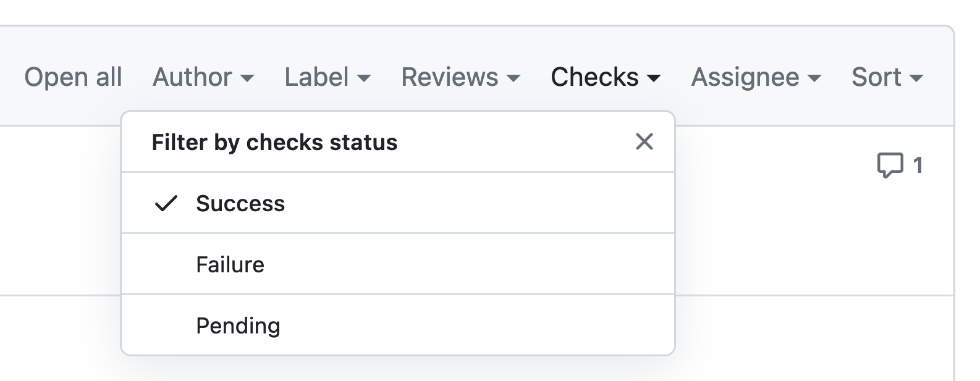Image resolution: width=980 pixels, height=381 pixels.
Task: Deselect the Success checks filter
Action: coord(240,203)
